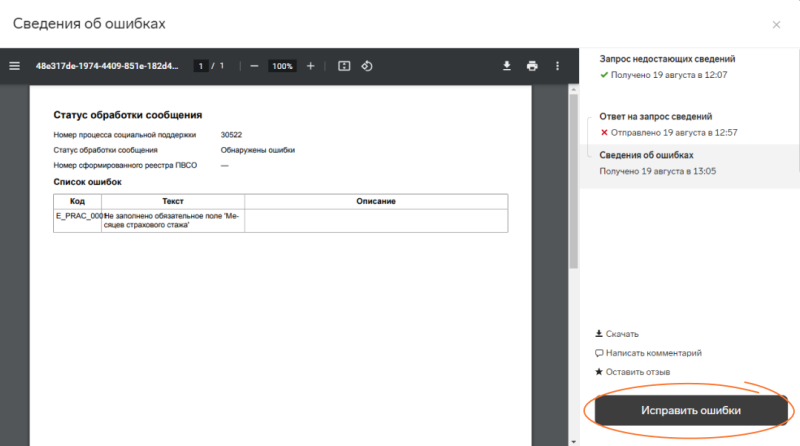Rotate the document counterclockwise
This screenshot has width=800, height=446.
(367, 66)
